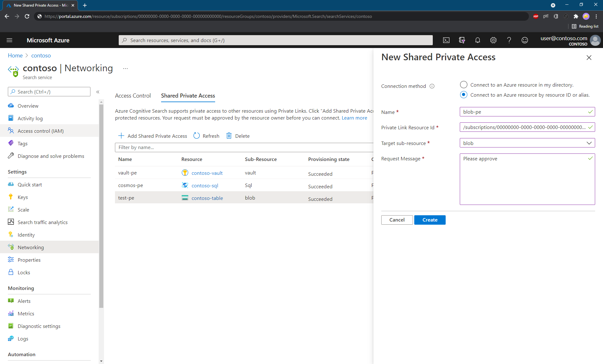Open the notifications bell

coord(477,40)
